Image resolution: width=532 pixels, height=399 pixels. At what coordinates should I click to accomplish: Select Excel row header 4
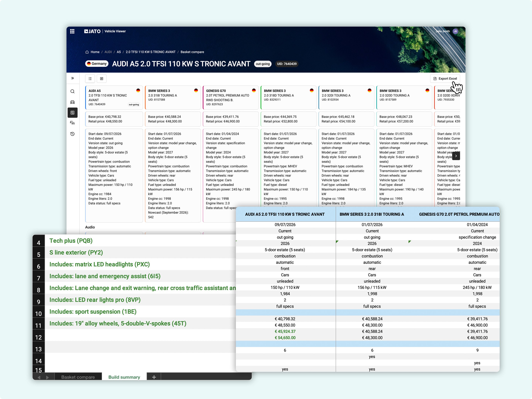[x=38, y=241]
